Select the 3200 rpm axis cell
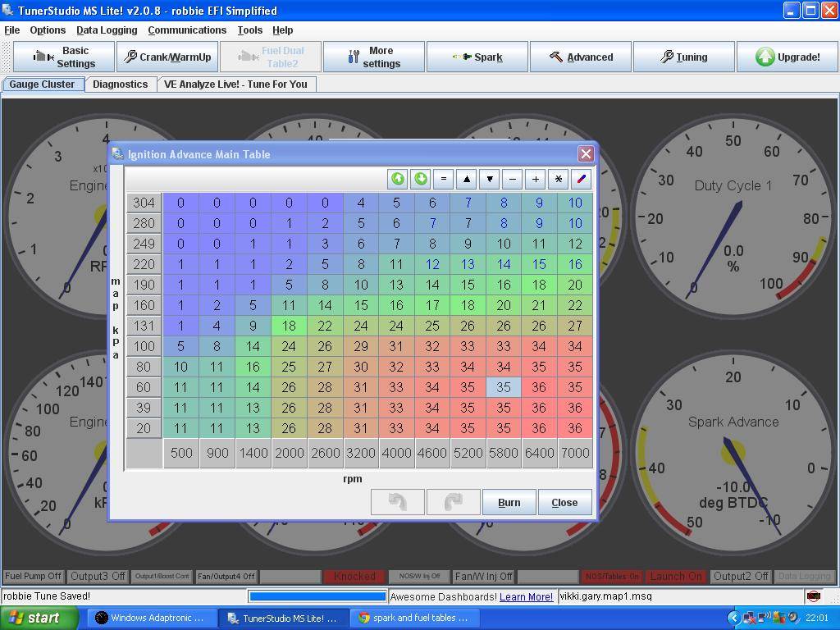The image size is (840, 630). (361, 453)
